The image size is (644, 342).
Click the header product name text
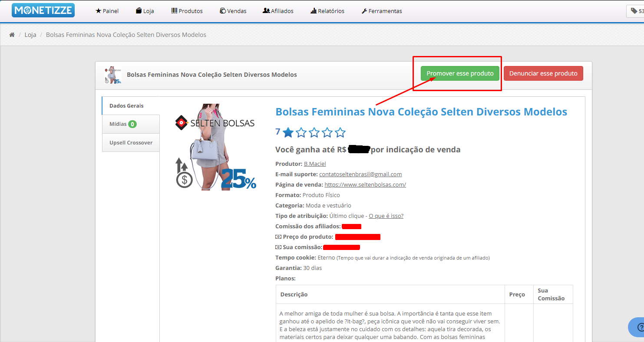click(x=212, y=75)
